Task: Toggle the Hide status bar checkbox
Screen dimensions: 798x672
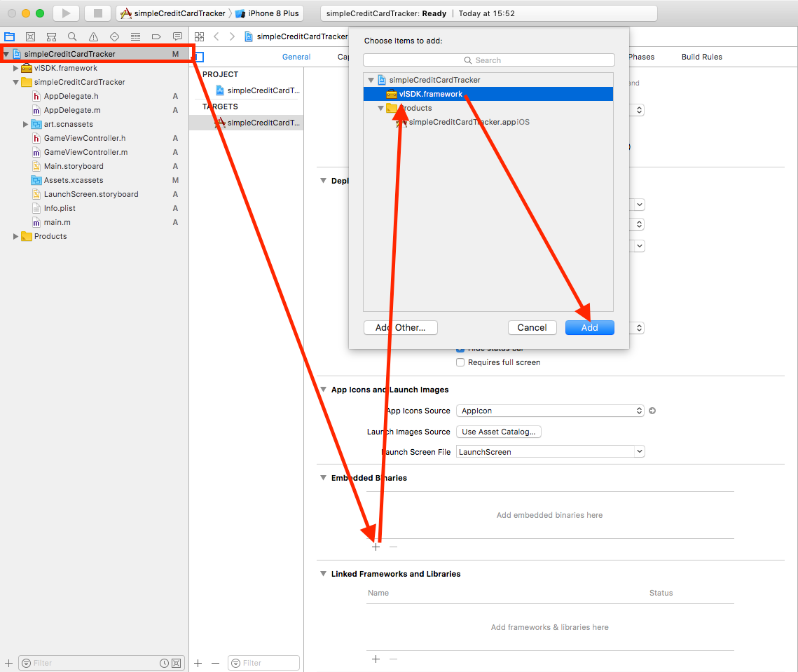Action: 460,348
